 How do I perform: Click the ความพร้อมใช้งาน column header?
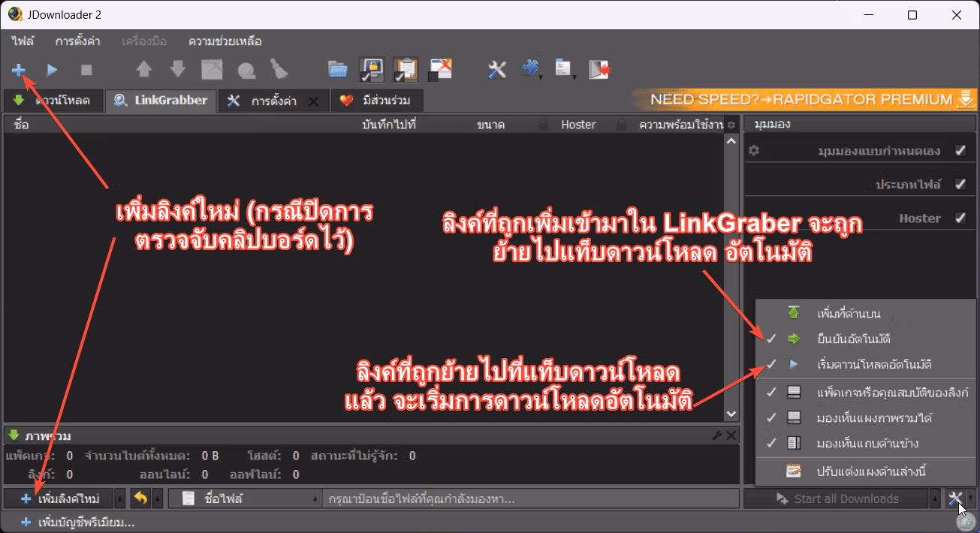[680, 125]
